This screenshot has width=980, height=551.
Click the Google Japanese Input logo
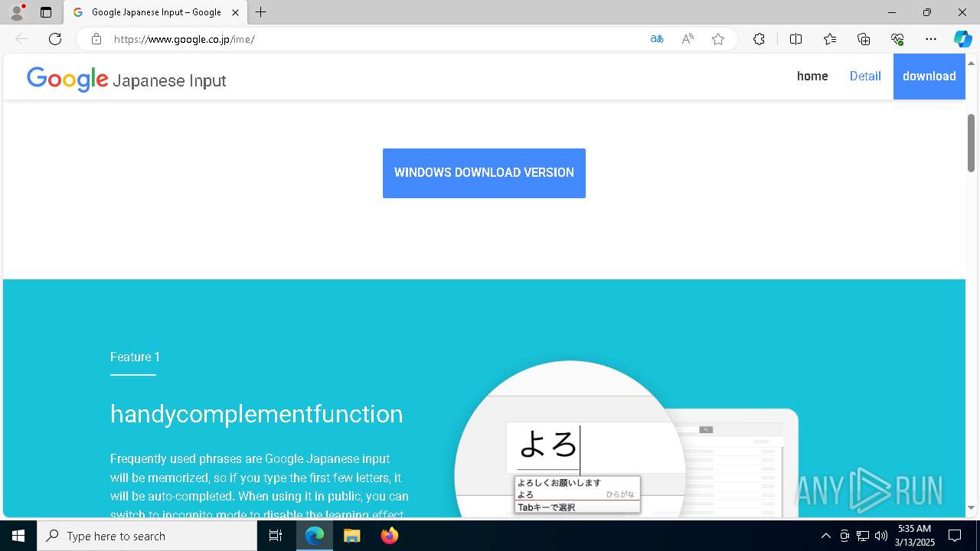pos(126,79)
